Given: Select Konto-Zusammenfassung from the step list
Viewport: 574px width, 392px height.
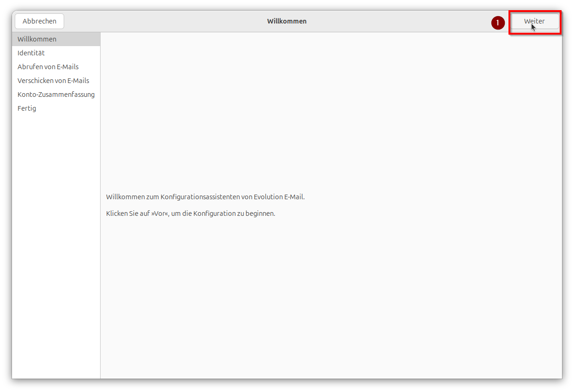Looking at the screenshot, I should 56,94.
